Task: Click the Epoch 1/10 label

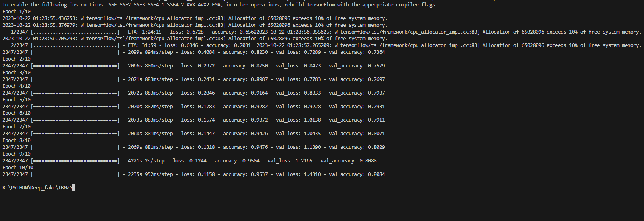Action: click(16, 12)
